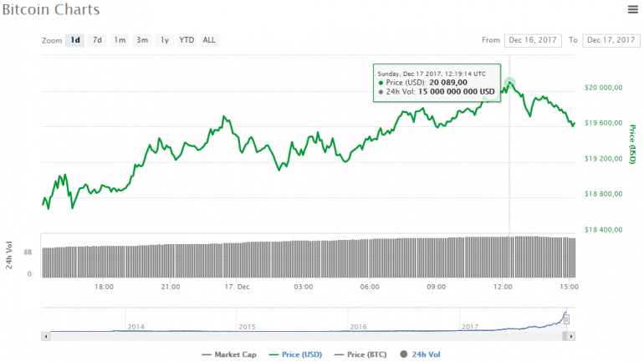Image resolution: width=644 pixels, height=362 pixels.
Task: Toggle Price (BTC) series in legend
Action: [360, 354]
